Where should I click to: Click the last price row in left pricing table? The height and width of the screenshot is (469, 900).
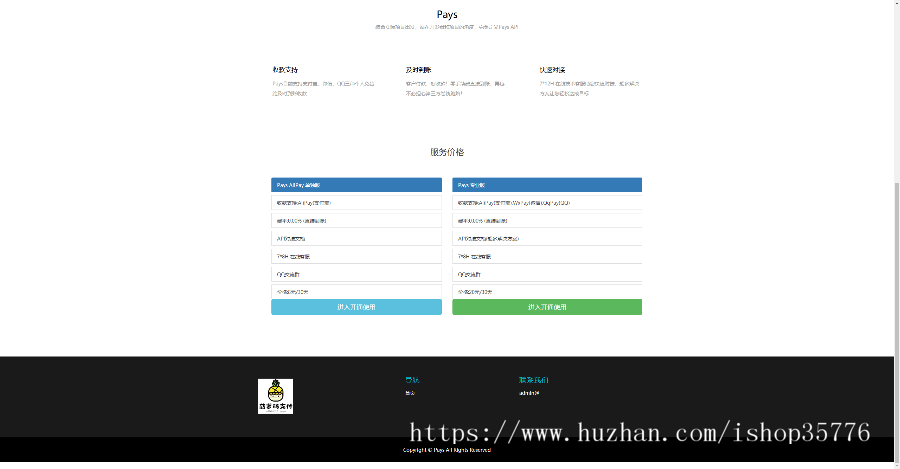[356, 291]
